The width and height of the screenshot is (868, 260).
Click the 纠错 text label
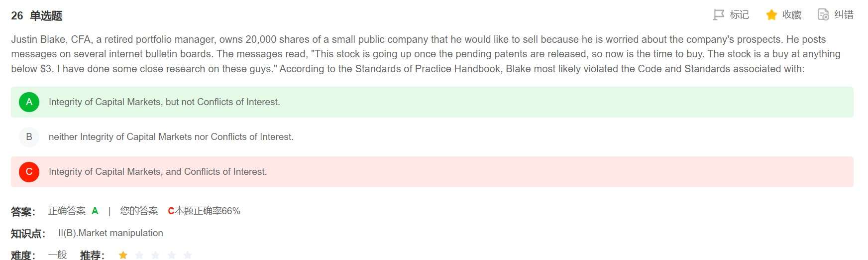click(x=844, y=15)
